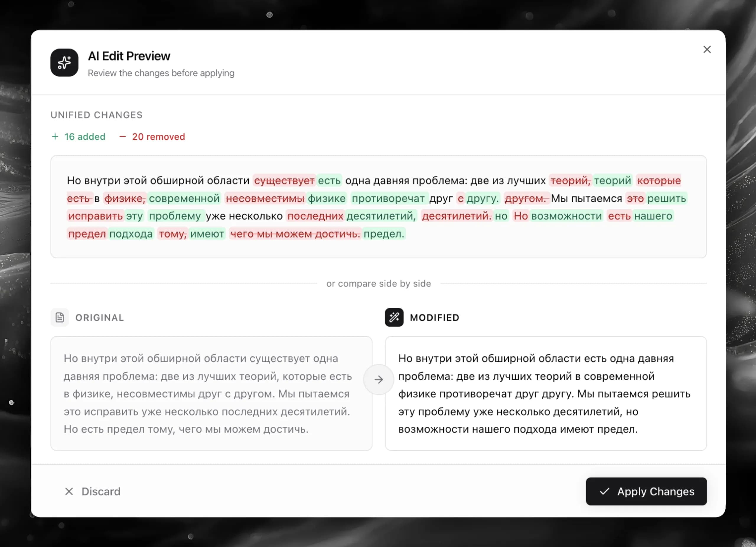The height and width of the screenshot is (547, 756).
Task: Click the 20 removed counter
Action: pos(159,137)
